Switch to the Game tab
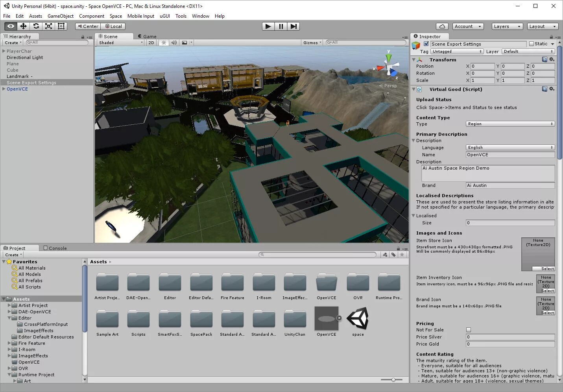Image resolution: width=563 pixels, height=392 pixels. click(x=147, y=36)
